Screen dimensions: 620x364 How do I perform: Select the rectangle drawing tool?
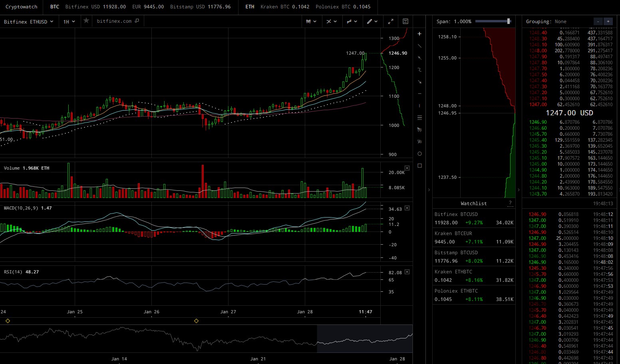pos(419,165)
